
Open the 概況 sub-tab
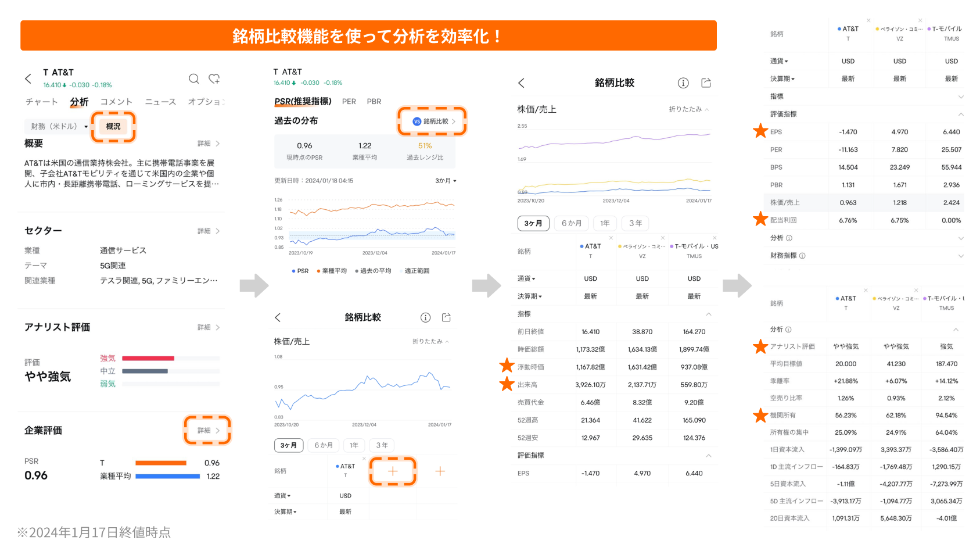coord(113,127)
